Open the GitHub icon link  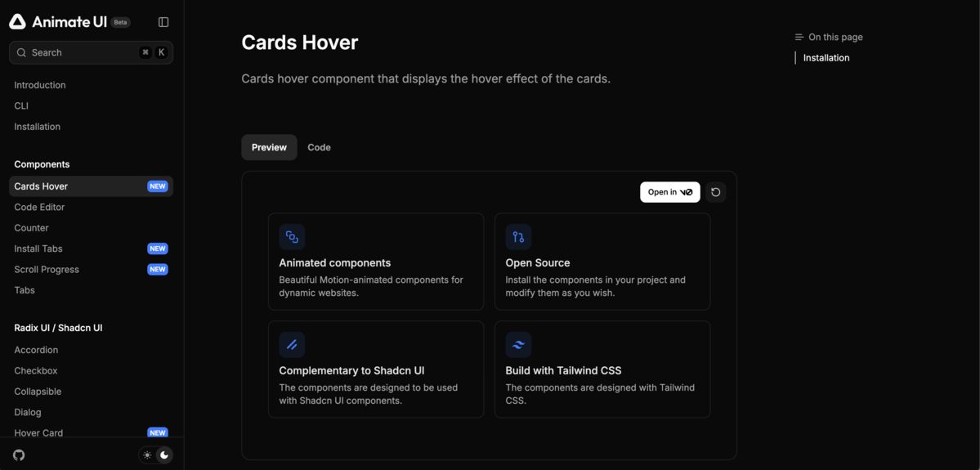point(19,454)
